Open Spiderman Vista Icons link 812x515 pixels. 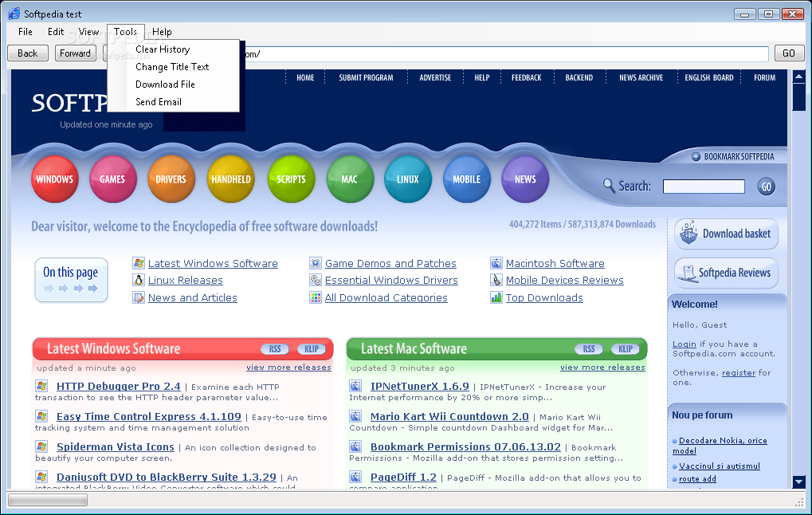115,446
